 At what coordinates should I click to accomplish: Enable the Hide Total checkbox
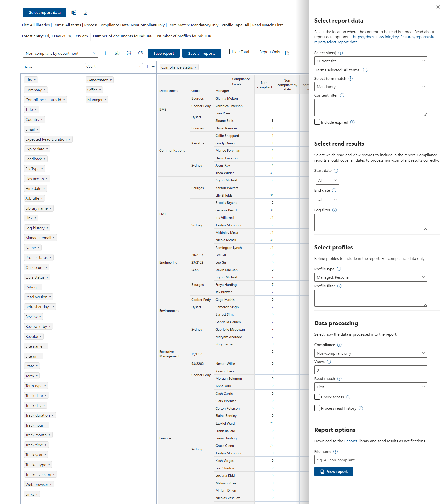pyautogui.click(x=227, y=52)
